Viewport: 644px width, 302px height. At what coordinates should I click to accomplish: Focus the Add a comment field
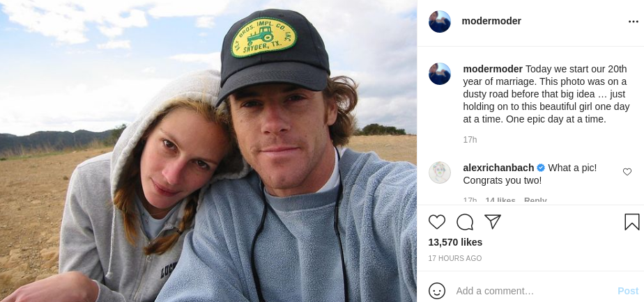click(534, 291)
